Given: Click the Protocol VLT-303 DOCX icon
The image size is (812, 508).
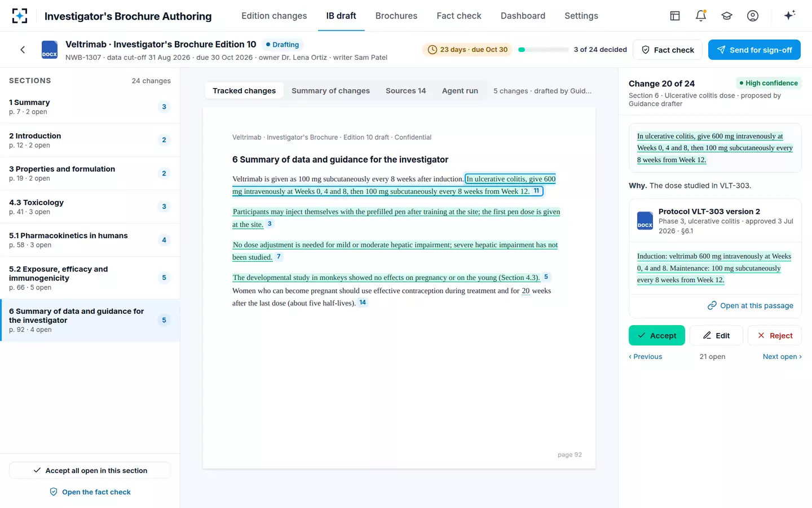Looking at the screenshot, I should pyautogui.click(x=645, y=220).
